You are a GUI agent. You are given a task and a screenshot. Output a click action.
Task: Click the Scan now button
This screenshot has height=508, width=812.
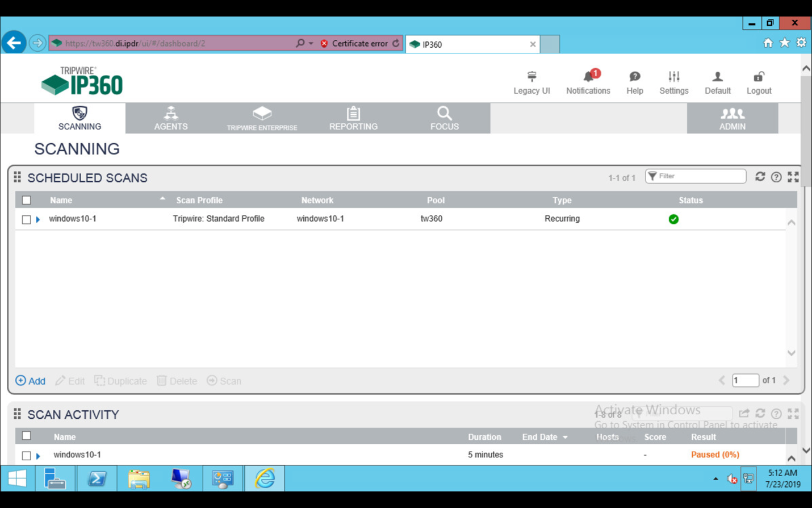[224, 381]
